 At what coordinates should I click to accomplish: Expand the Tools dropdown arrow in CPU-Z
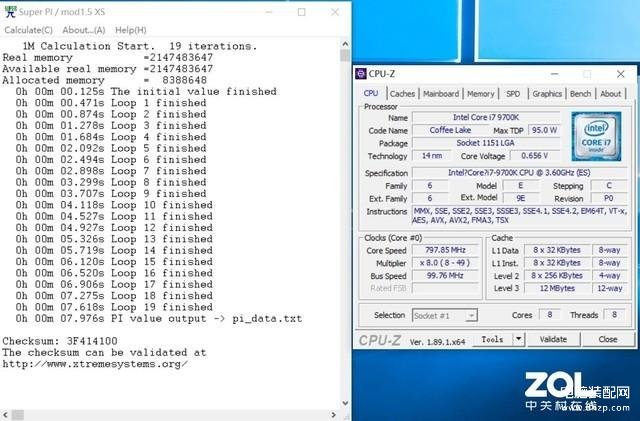coord(518,339)
